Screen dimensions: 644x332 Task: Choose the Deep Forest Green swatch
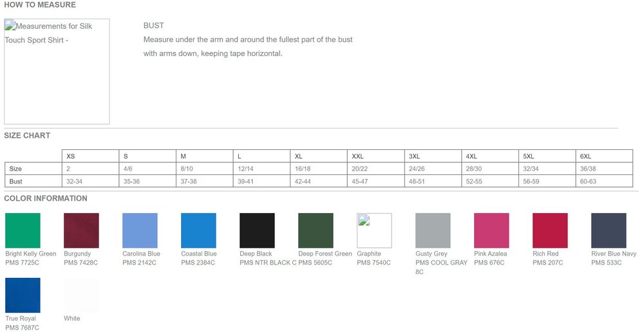pos(316,230)
